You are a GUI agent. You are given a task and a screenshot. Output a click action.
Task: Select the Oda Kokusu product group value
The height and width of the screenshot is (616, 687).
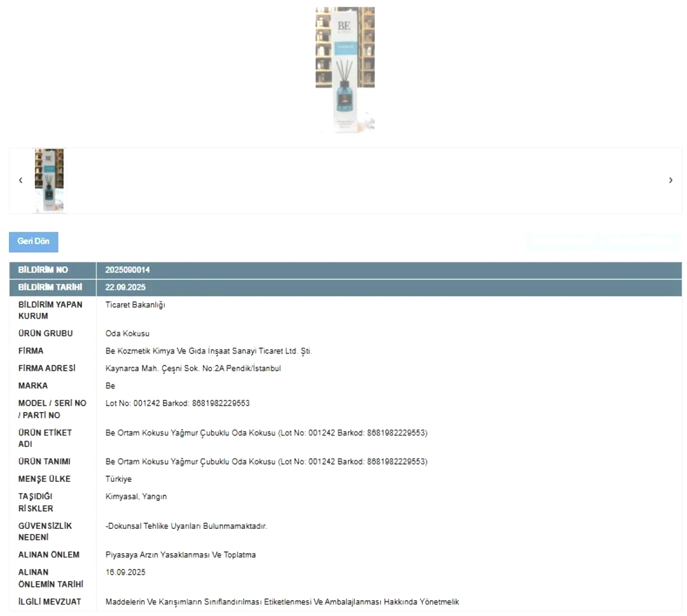pyautogui.click(x=127, y=334)
